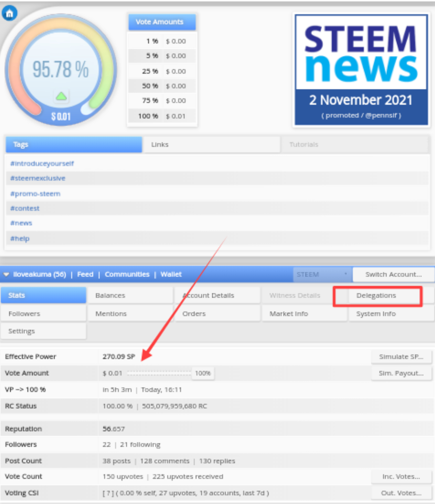Click the green voting power arrow
Viewport: 435px width, 504px height.
(61, 96)
